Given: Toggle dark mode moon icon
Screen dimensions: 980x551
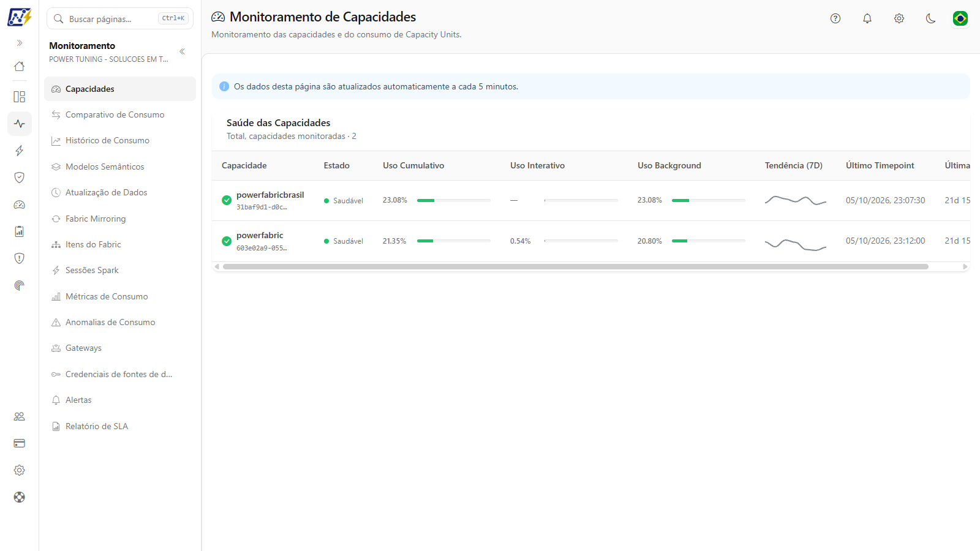Looking at the screenshot, I should pos(931,18).
